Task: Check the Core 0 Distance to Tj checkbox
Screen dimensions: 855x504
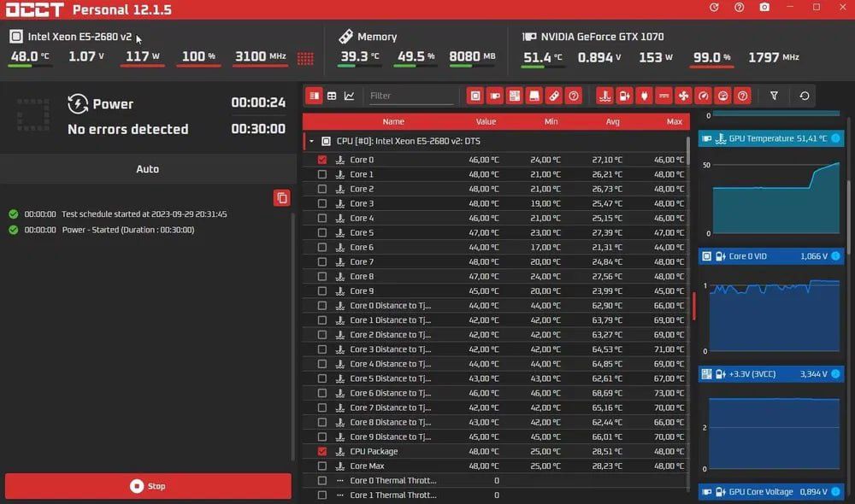Action: 322,306
